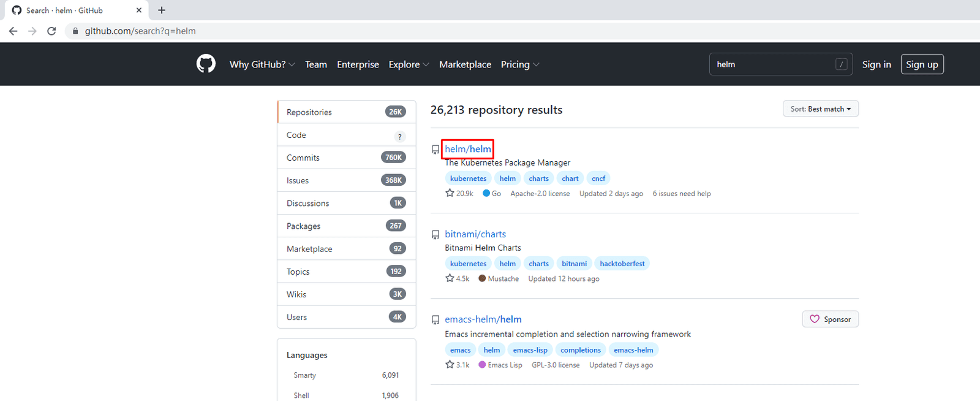Click the hacktoberfest topic tag

pyautogui.click(x=622, y=264)
